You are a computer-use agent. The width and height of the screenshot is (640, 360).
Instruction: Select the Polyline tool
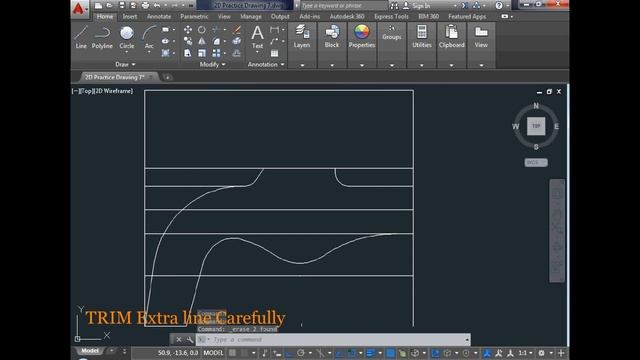102,37
